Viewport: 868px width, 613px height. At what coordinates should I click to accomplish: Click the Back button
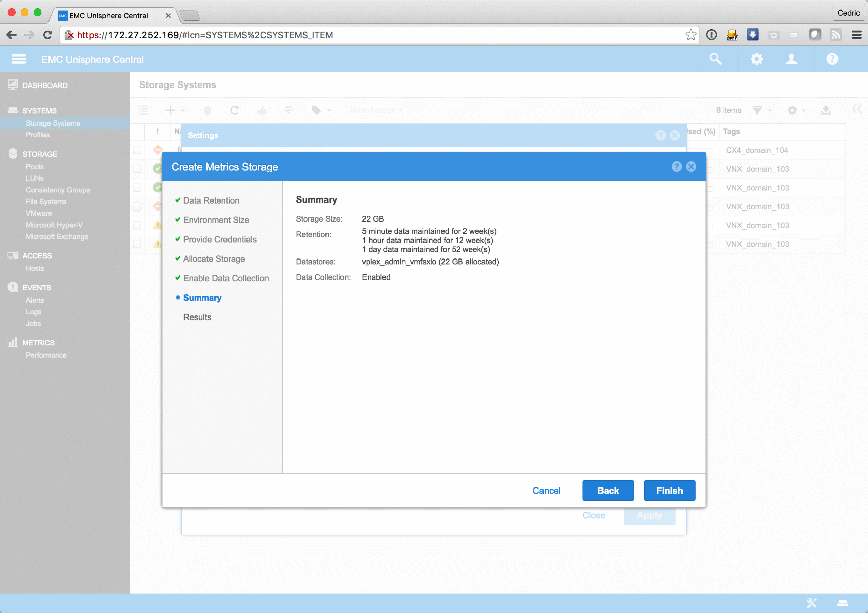(x=608, y=491)
